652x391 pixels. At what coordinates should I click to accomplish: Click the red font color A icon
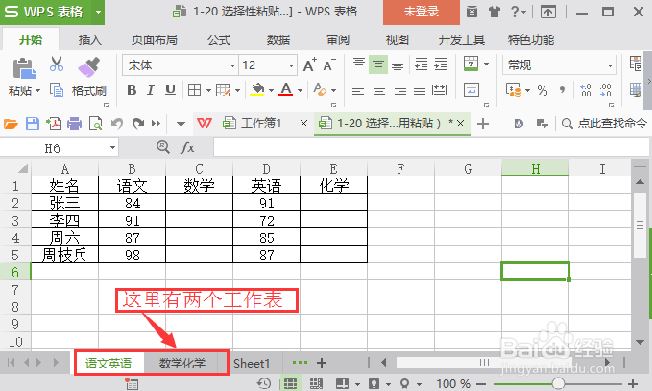pos(285,89)
